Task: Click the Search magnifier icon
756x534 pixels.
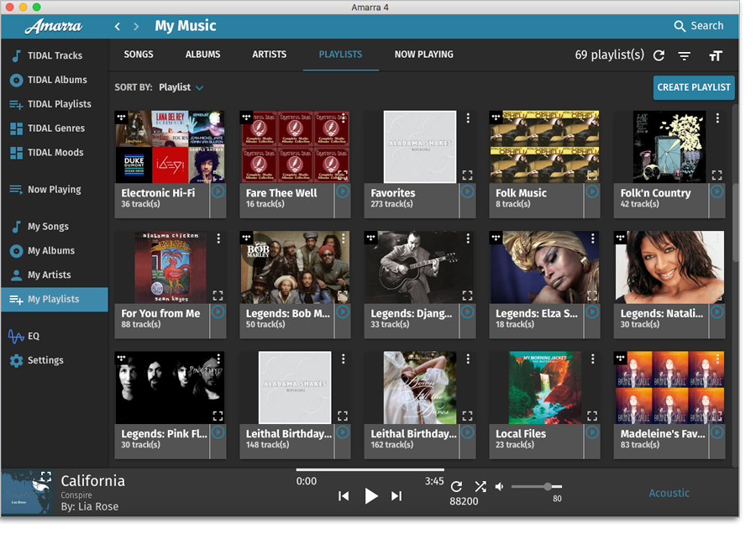Action: (x=680, y=26)
